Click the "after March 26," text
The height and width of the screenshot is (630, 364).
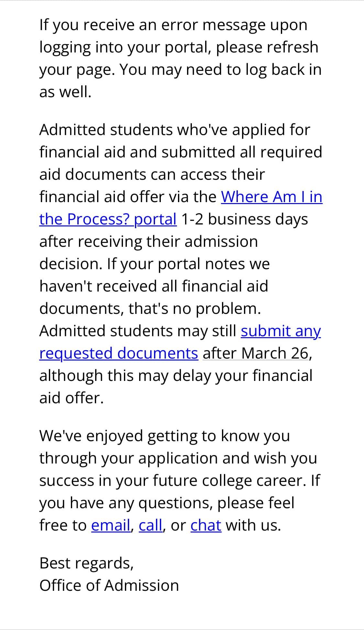click(257, 353)
